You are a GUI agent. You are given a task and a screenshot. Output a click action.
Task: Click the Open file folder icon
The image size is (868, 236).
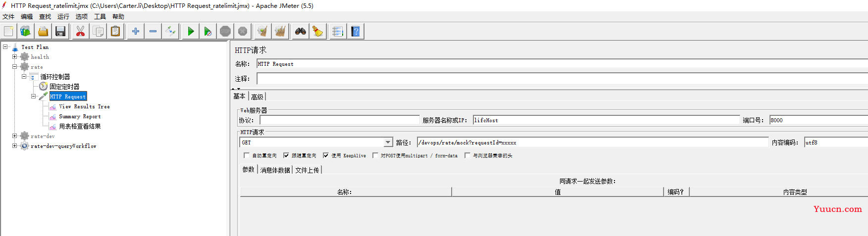[x=43, y=31]
